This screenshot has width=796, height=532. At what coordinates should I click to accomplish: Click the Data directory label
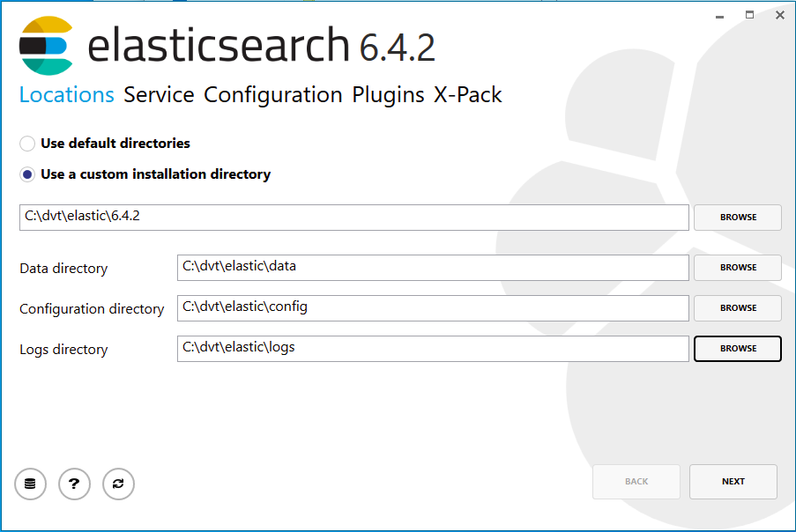[x=63, y=269]
